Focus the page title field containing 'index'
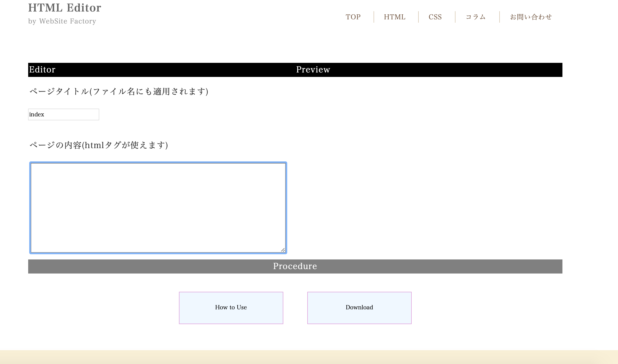The width and height of the screenshot is (618, 364). (x=64, y=114)
